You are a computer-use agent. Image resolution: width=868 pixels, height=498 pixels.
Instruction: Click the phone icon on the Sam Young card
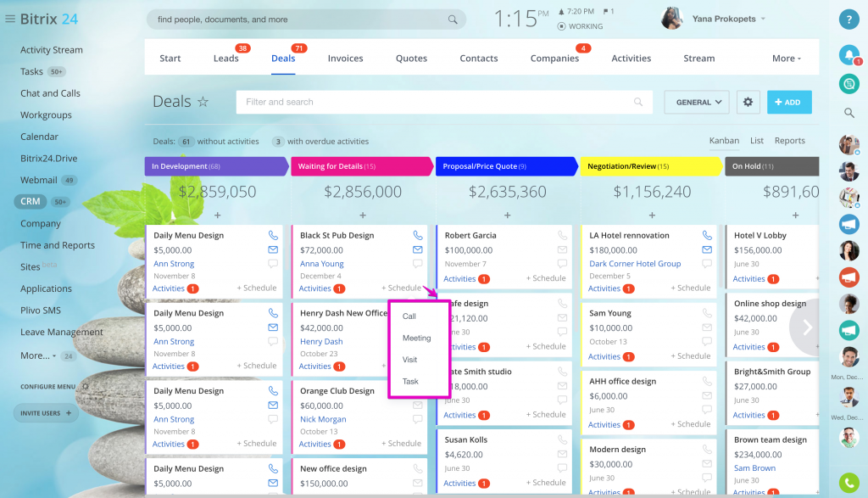(707, 313)
